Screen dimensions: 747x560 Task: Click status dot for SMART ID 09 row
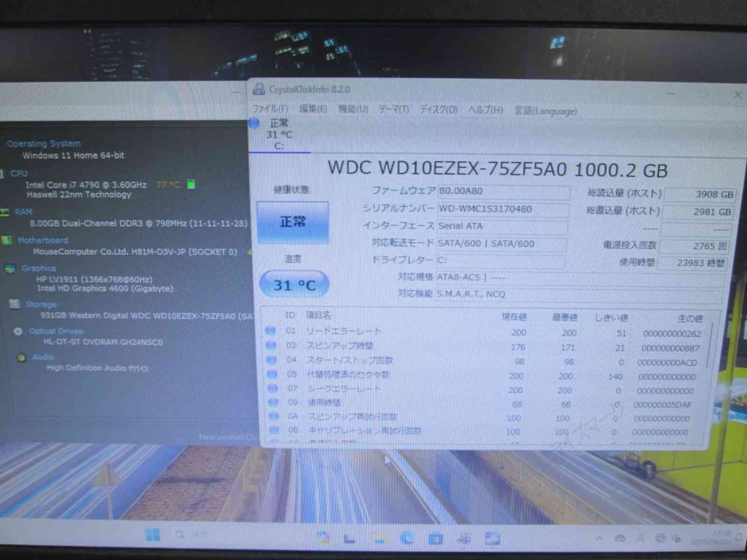point(274,402)
